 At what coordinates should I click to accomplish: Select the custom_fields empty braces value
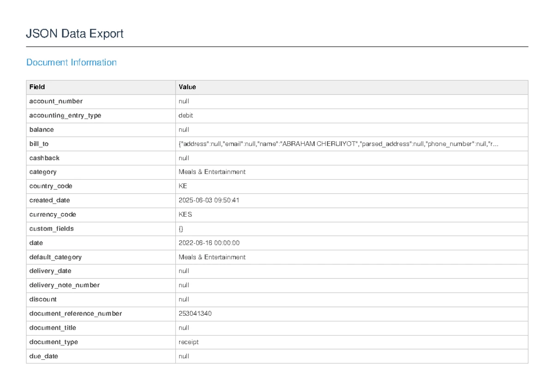click(x=181, y=229)
